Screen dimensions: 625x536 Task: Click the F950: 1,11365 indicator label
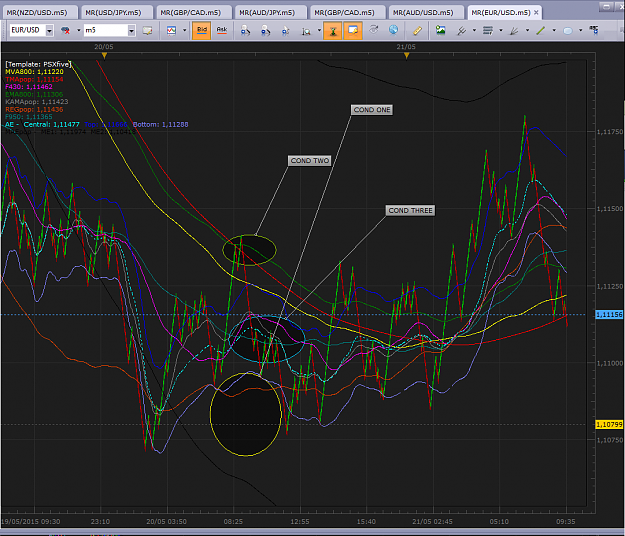click(29, 117)
